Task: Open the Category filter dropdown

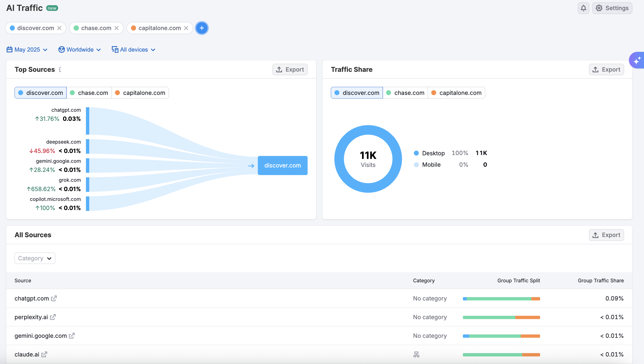Action: (35, 258)
